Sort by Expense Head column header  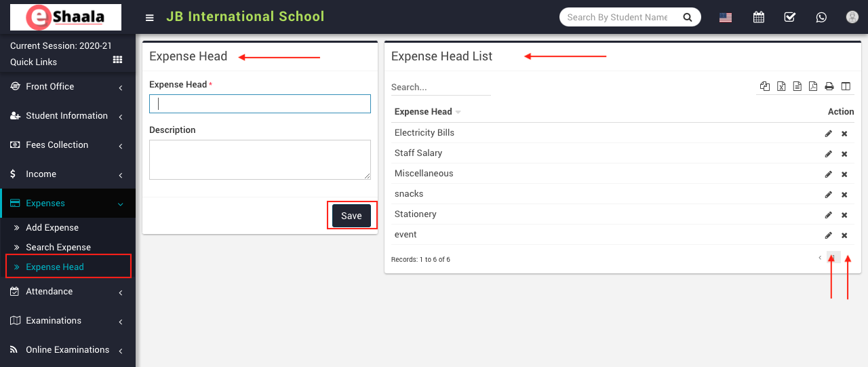point(424,112)
